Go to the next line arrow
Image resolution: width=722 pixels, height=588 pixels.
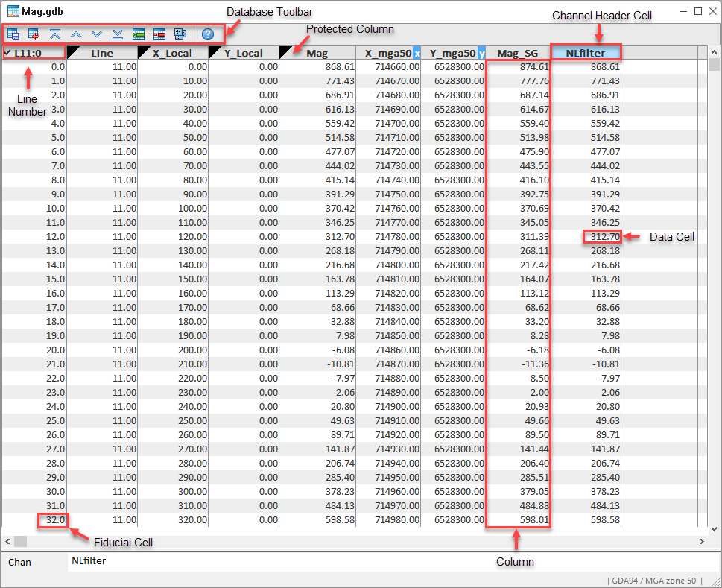[97, 34]
